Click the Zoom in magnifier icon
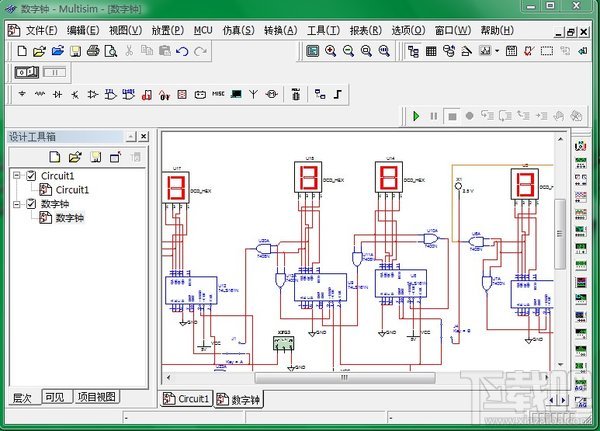 [330, 51]
